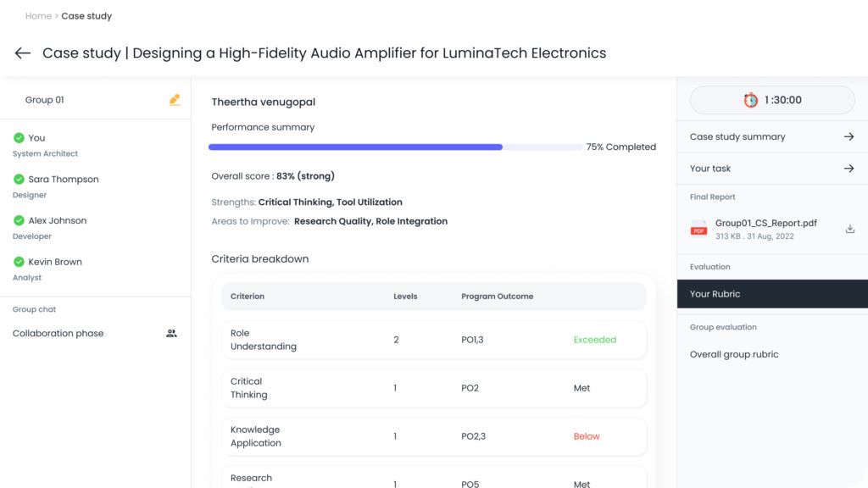
Task: Expand the Your task section
Action: 710,169
